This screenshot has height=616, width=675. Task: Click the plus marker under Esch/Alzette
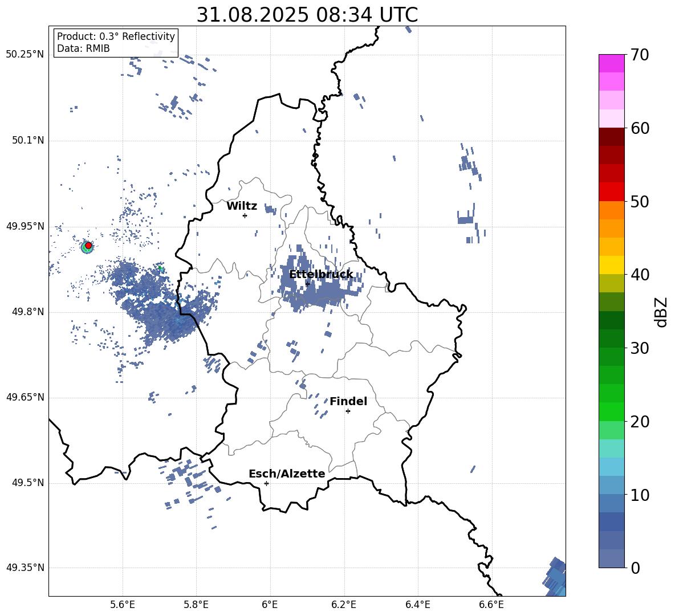point(266,483)
